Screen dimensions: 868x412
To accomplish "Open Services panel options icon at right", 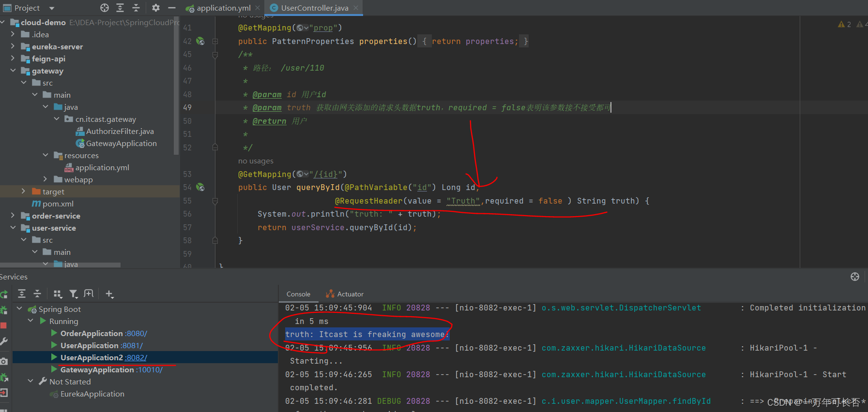I will [x=855, y=277].
